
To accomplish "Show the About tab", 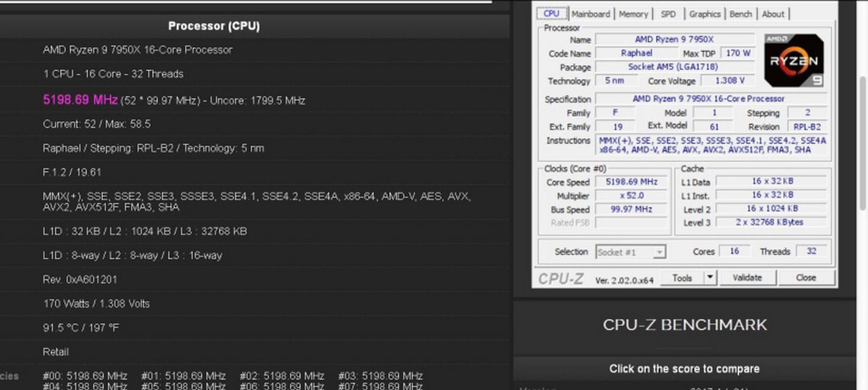I will tap(773, 14).
